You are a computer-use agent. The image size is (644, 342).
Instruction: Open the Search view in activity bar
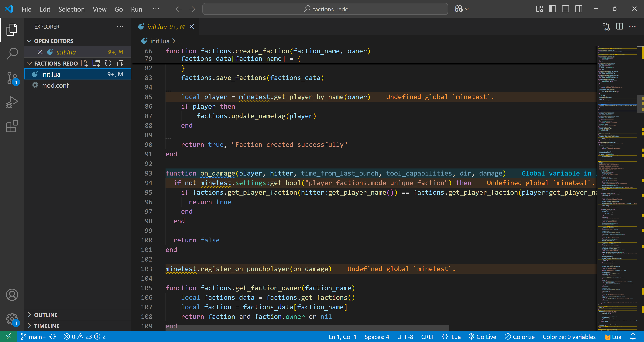tap(12, 53)
